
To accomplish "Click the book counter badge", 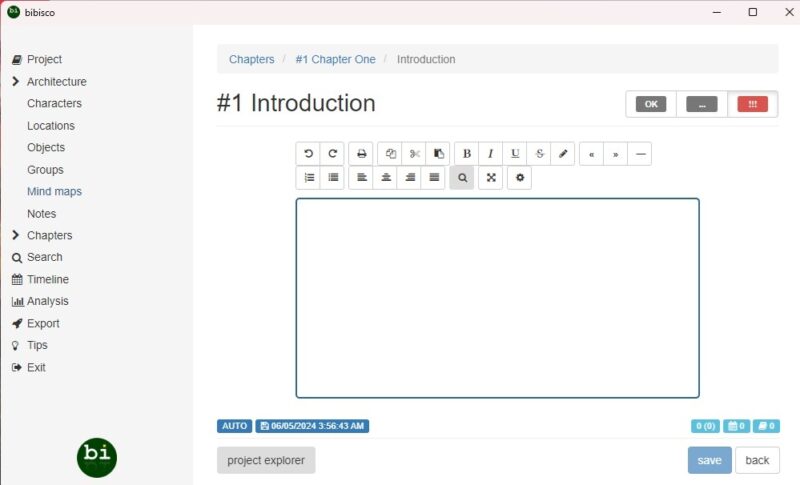I will click(x=766, y=426).
